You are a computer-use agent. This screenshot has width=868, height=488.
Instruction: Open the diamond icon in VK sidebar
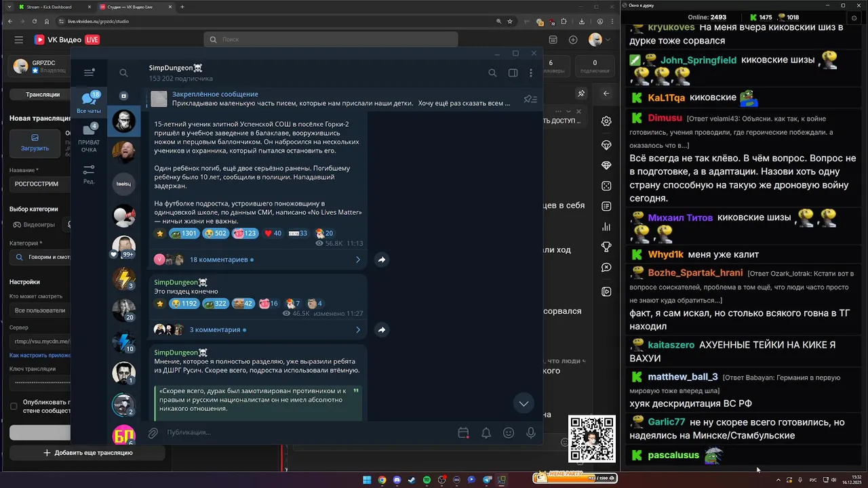606,165
